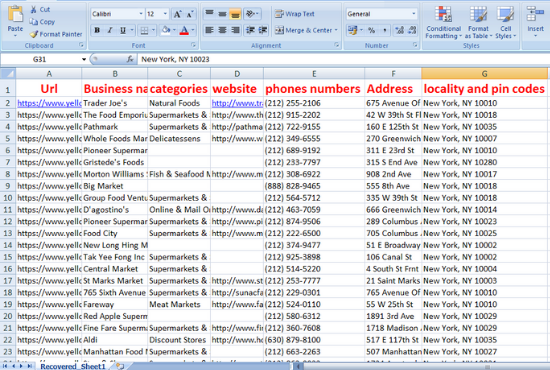Go to next sheet tab arrow
Viewport: 550px width, 370px height.
21,366
